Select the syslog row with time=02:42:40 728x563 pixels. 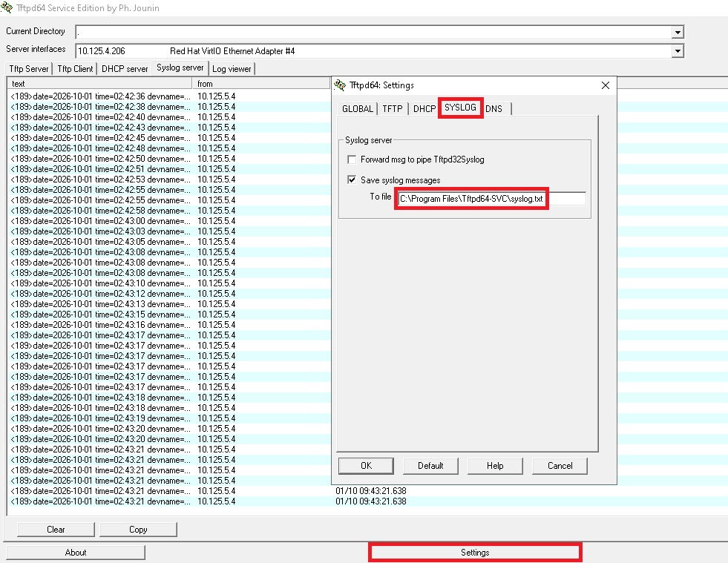click(x=169, y=117)
